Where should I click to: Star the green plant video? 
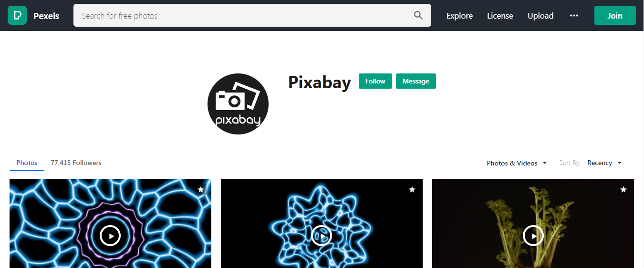coord(623,190)
